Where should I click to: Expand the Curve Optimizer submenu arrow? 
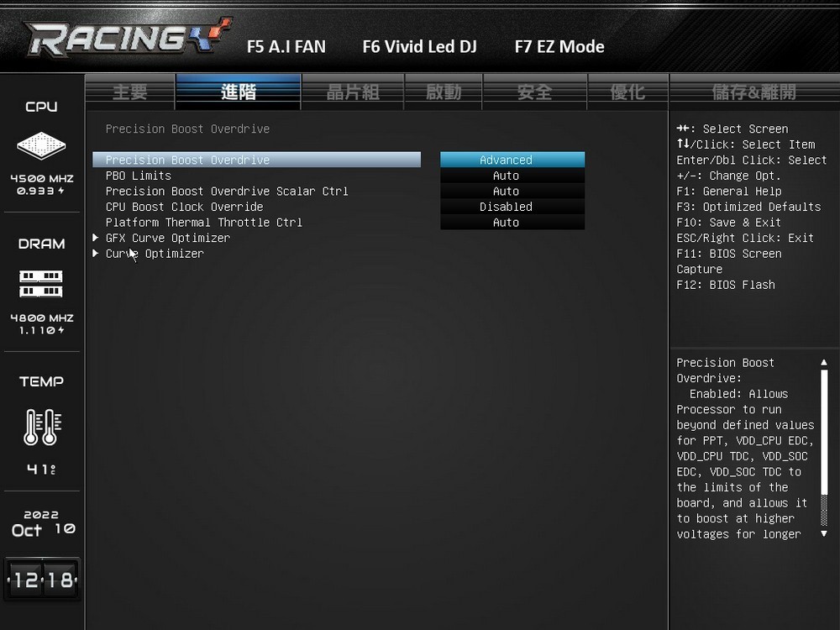(96, 253)
